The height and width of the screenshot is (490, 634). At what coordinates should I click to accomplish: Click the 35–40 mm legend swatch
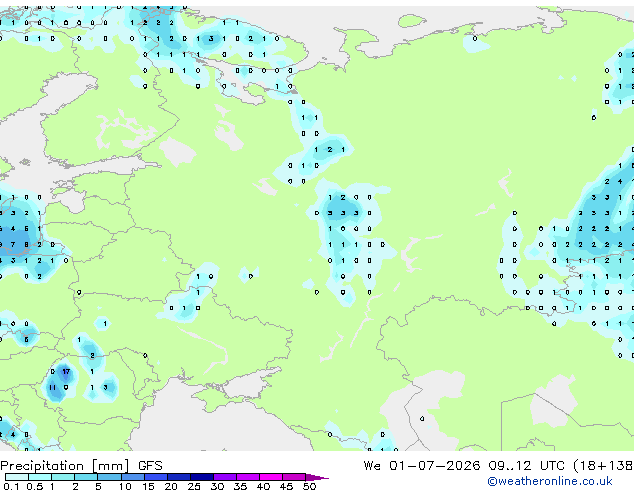click(x=247, y=477)
